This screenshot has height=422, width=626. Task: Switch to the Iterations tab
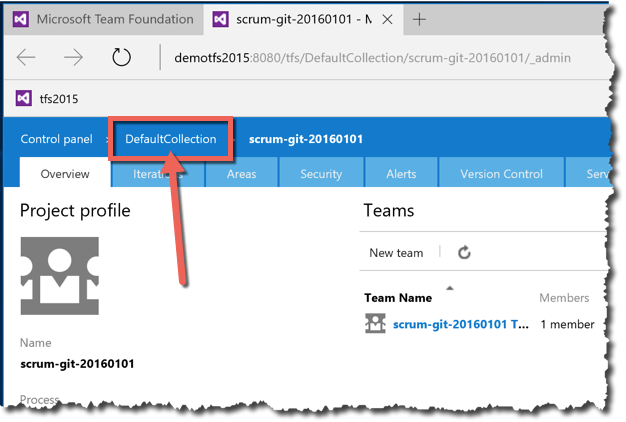pyautogui.click(x=158, y=174)
